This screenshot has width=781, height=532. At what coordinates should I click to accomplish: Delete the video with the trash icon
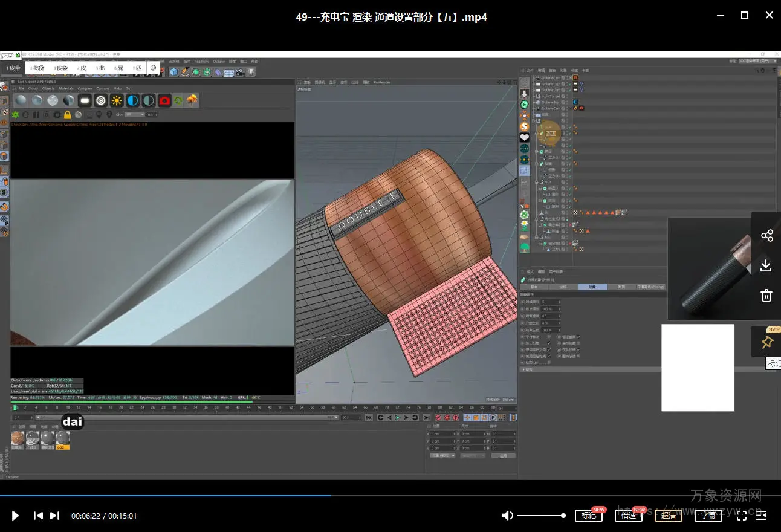766,296
